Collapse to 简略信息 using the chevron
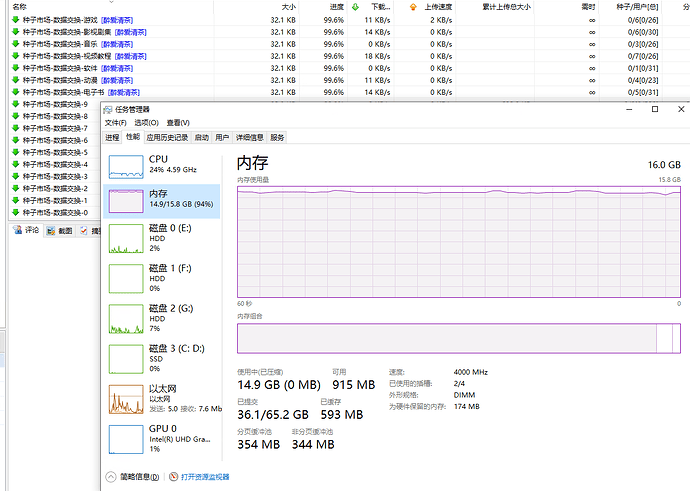The width and height of the screenshot is (690, 491). tap(111, 476)
